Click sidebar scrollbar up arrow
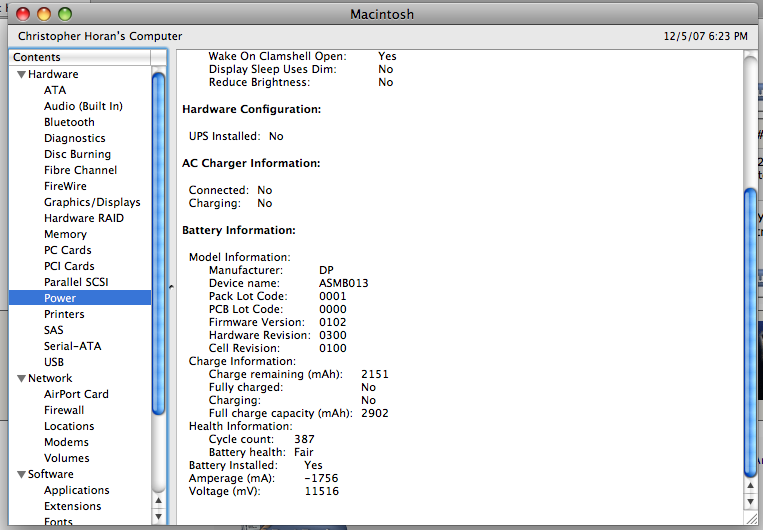The image size is (763, 530). tap(159, 501)
